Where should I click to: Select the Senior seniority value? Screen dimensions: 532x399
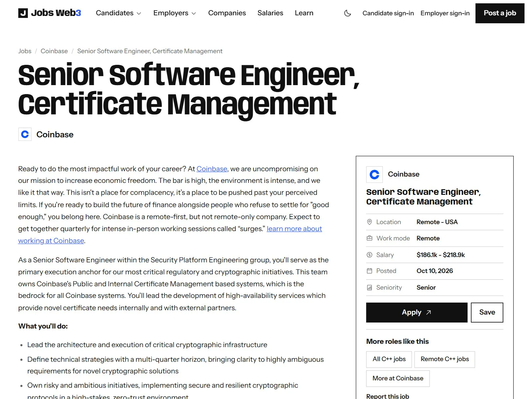click(426, 287)
